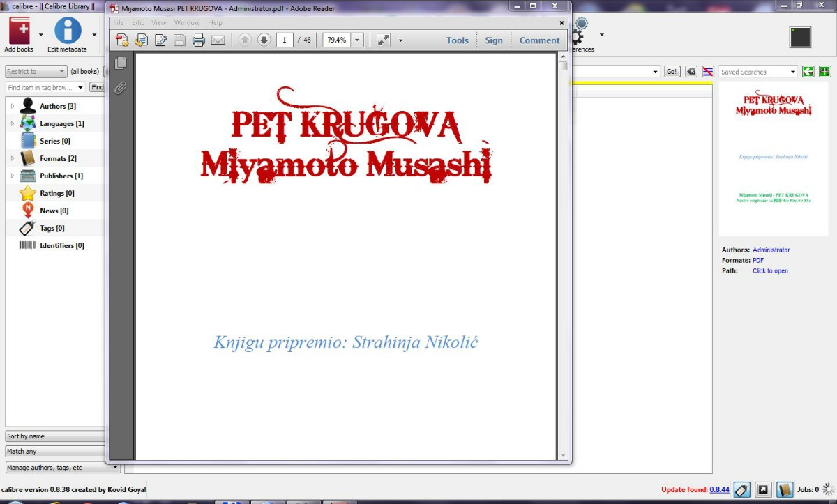
Task: Open the File menu in Adobe Reader
Action: tap(119, 23)
